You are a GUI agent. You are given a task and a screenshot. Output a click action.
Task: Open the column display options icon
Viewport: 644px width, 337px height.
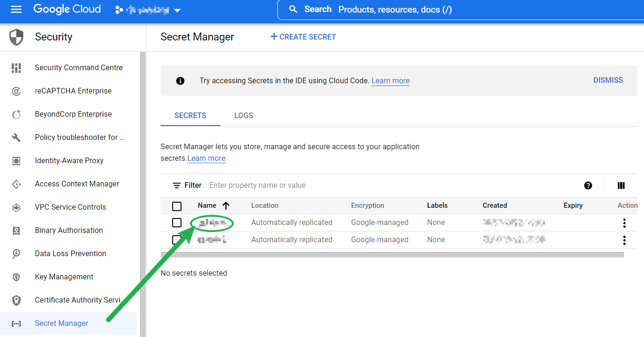(621, 185)
